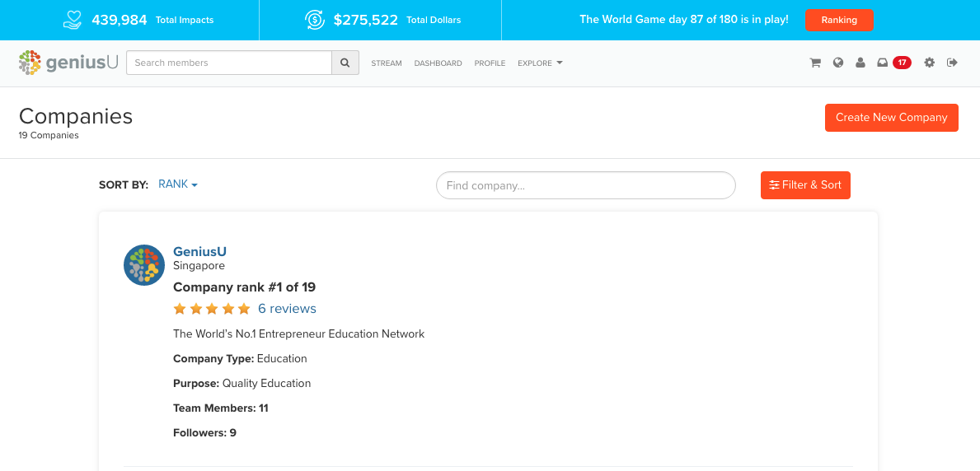Open the shopping cart icon
Screen dimensions: 980x471
(815, 63)
